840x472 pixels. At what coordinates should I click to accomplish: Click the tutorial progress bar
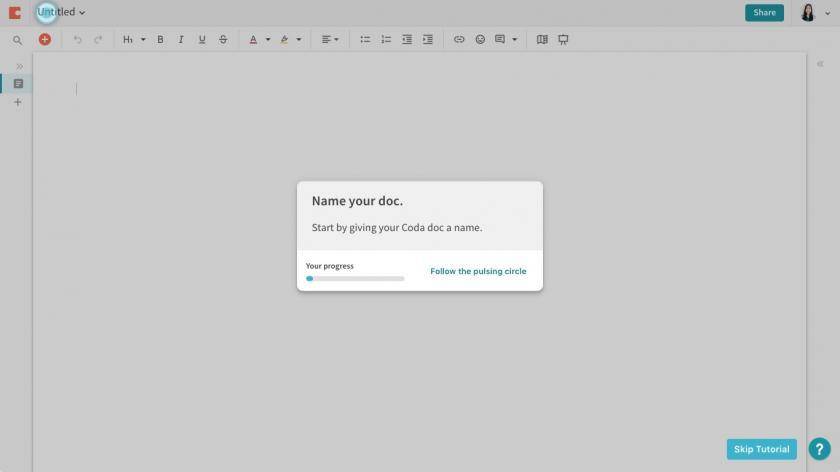click(x=355, y=279)
